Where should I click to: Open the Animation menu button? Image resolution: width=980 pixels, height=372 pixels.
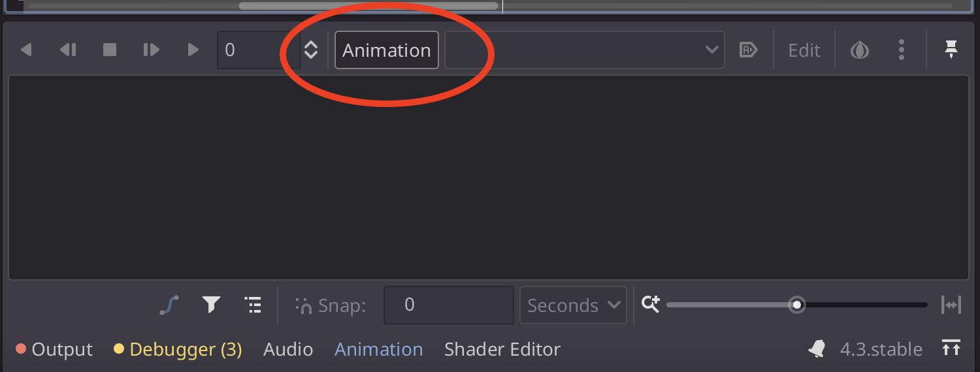pos(386,50)
